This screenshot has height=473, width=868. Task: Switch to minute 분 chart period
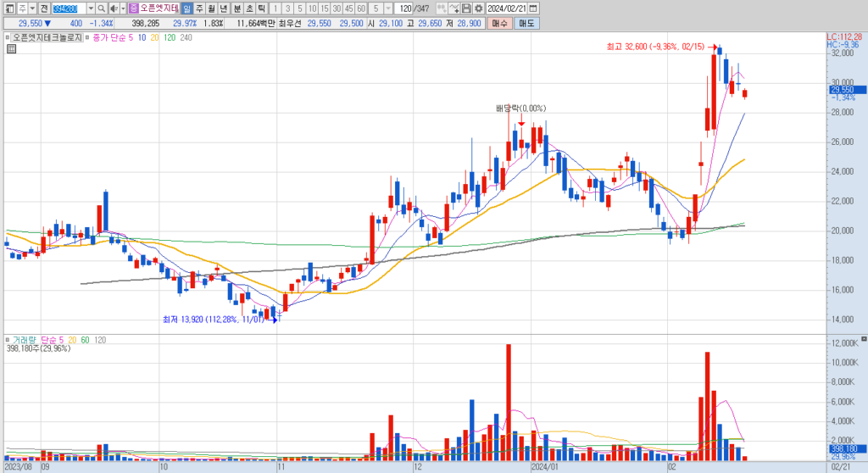[x=237, y=8]
